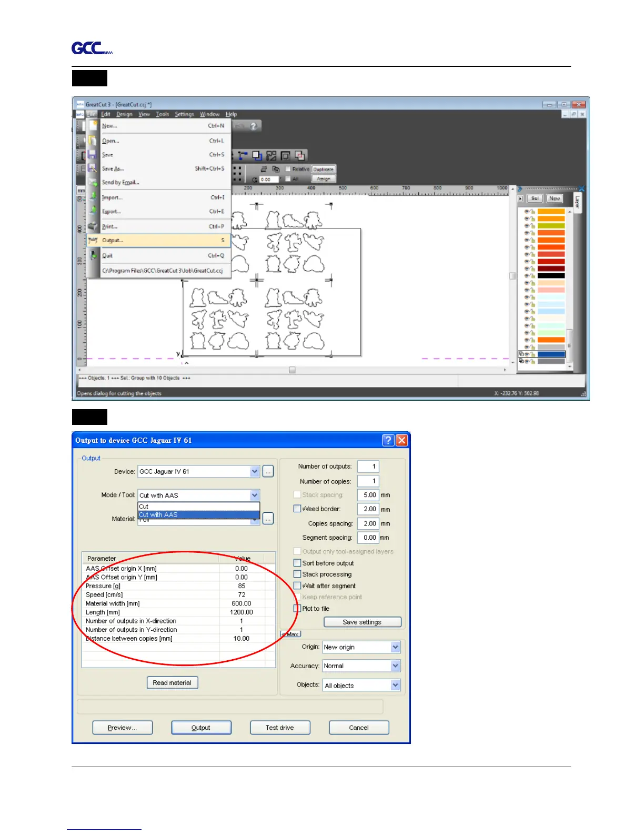
Task: Click the Print printer icon in File menu
Action: click(x=93, y=226)
